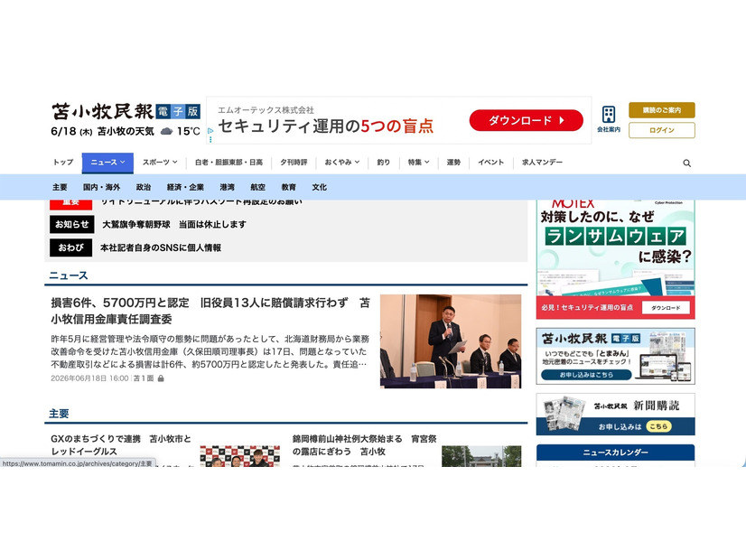
Task: Click the red ダウンロード ad button
Action: tap(527, 120)
